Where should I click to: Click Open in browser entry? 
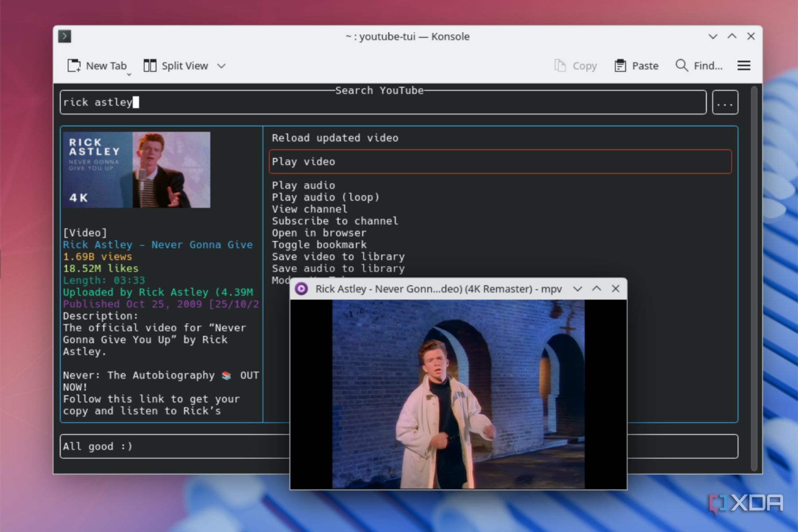(319, 233)
